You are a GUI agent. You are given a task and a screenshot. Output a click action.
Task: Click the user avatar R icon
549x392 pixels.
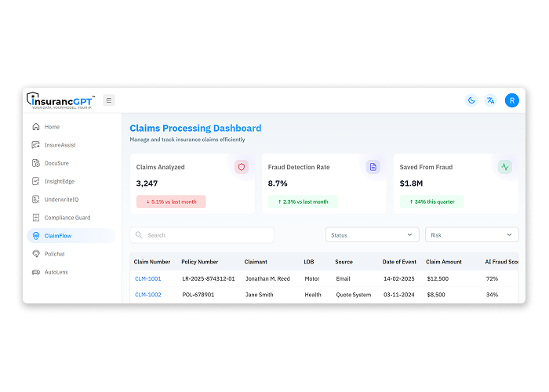(511, 100)
